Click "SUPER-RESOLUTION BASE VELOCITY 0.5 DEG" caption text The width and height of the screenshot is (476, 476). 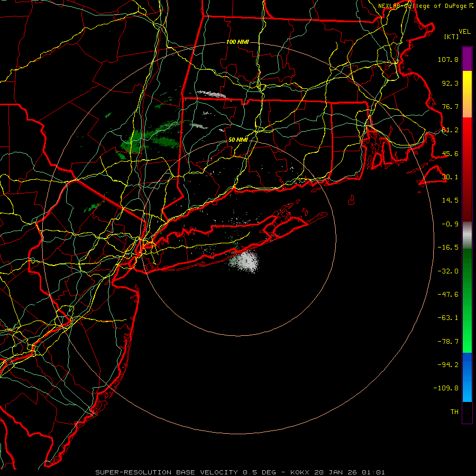pyautogui.click(x=186, y=472)
